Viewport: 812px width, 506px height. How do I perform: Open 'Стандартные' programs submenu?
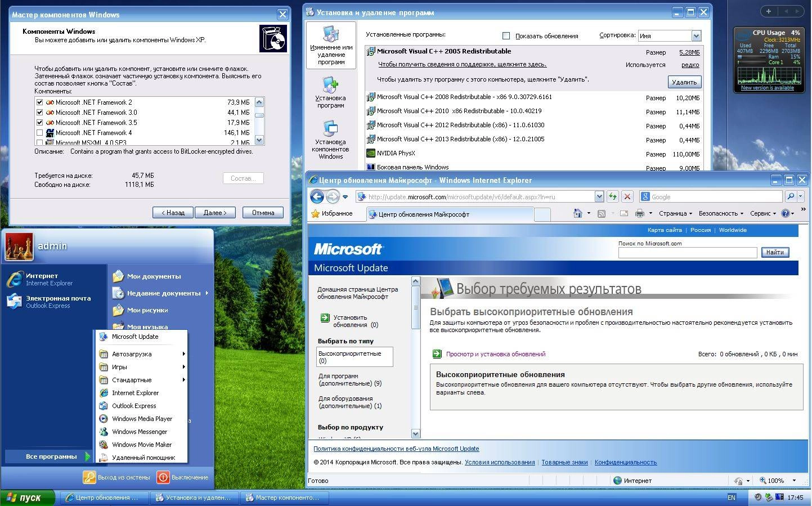(142, 380)
